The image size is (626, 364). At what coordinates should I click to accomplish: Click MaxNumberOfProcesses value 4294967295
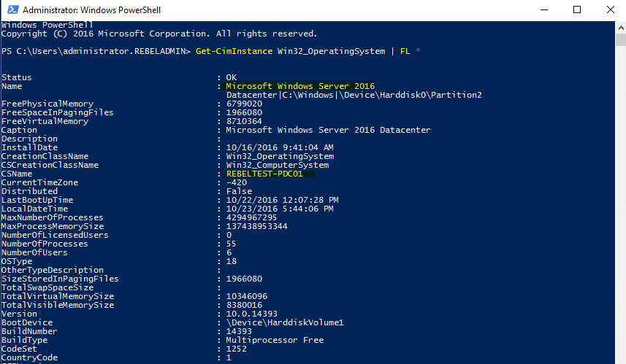252,217
